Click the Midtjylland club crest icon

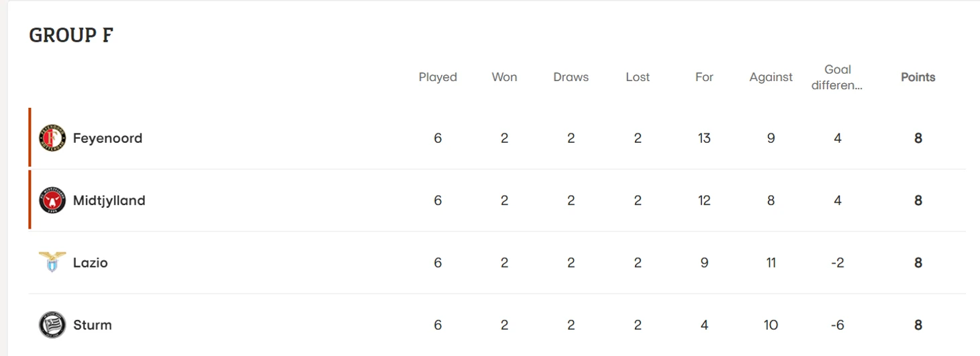52,200
